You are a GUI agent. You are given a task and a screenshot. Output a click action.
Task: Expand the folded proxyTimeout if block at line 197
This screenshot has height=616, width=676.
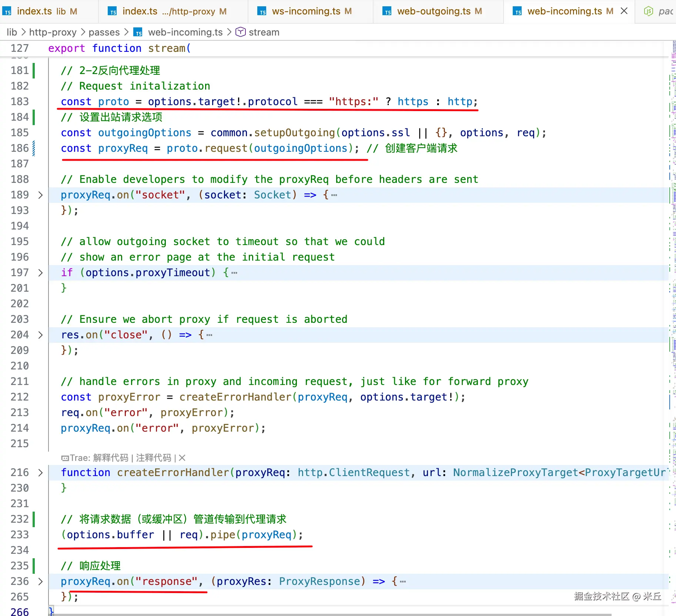pos(40,273)
